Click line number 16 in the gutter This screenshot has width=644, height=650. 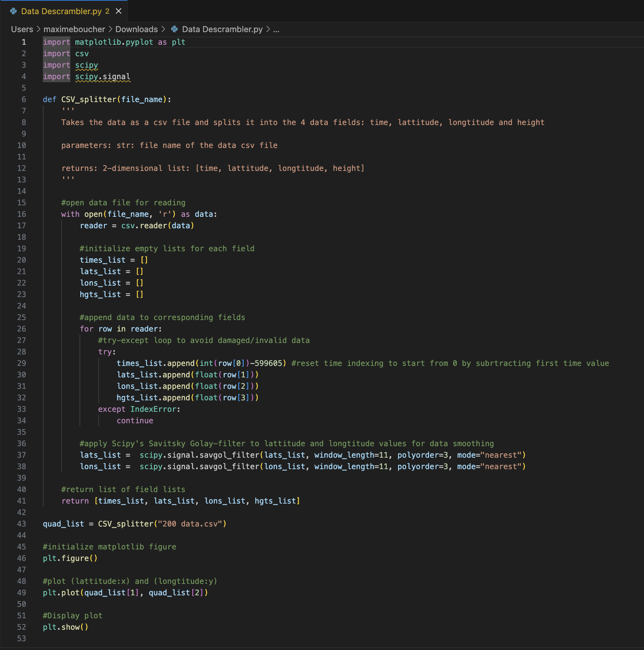tap(21, 214)
